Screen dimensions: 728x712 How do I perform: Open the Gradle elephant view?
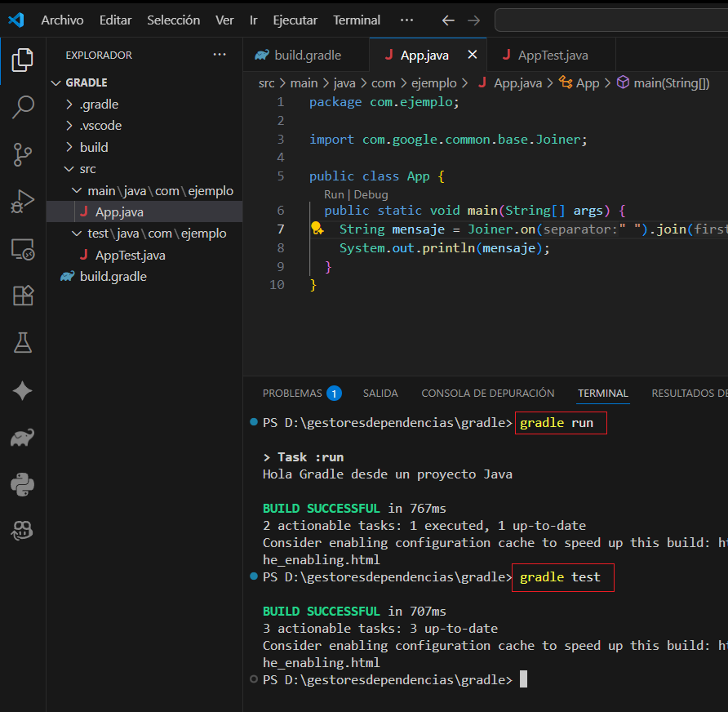[23, 438]
